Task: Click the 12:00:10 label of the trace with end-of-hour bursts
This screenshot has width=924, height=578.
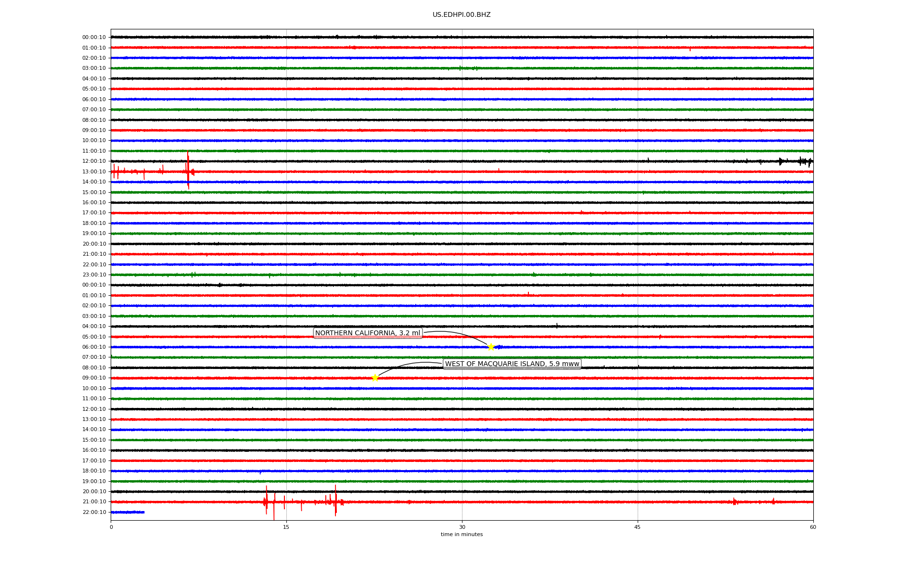Action: [94, 161]
